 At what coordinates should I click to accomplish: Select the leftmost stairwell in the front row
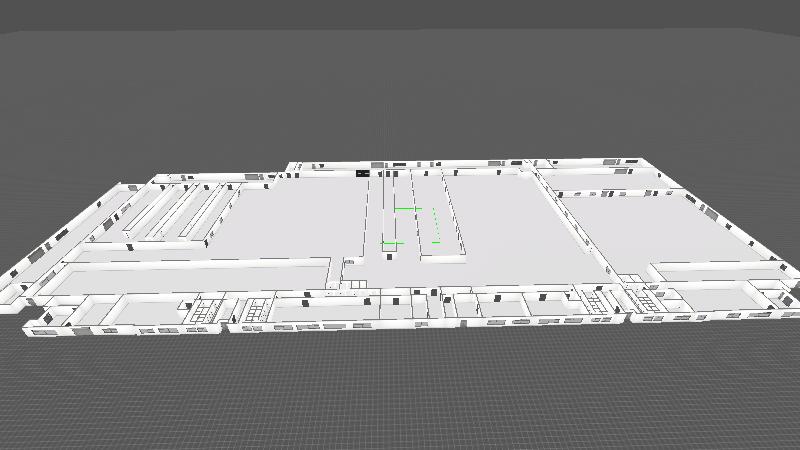[x=204, y=310]
